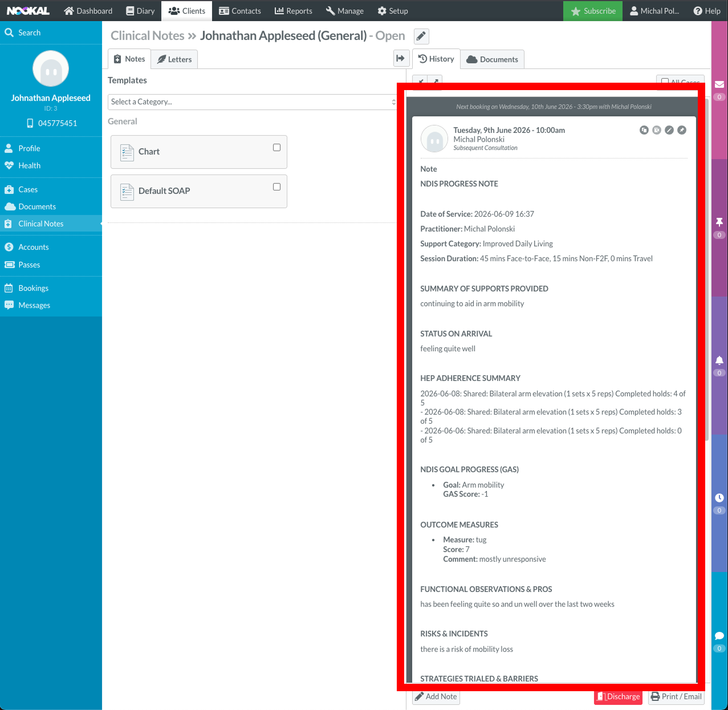728x710 pixels.
Task: Select the Default SOAP template card
Action: point(199,191)
